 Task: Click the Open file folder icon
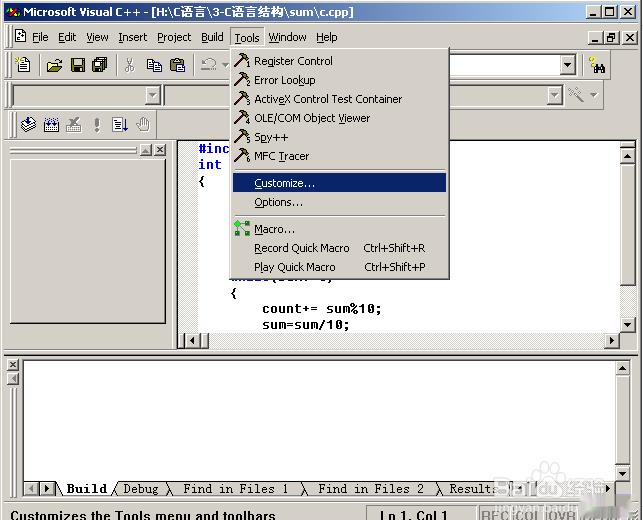[x=54, y=65]
